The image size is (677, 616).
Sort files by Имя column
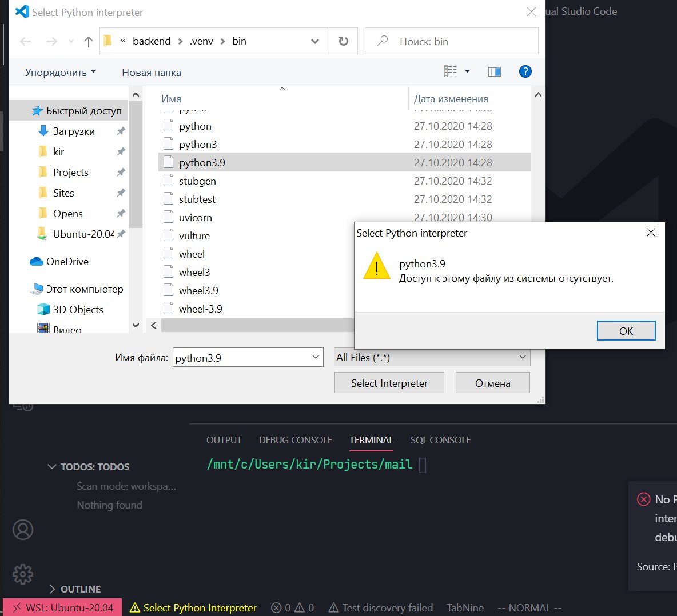click(x=172, y=99)
